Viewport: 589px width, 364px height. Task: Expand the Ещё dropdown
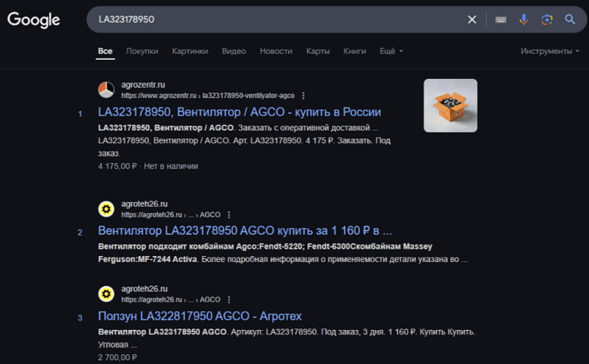click(391, 51)
